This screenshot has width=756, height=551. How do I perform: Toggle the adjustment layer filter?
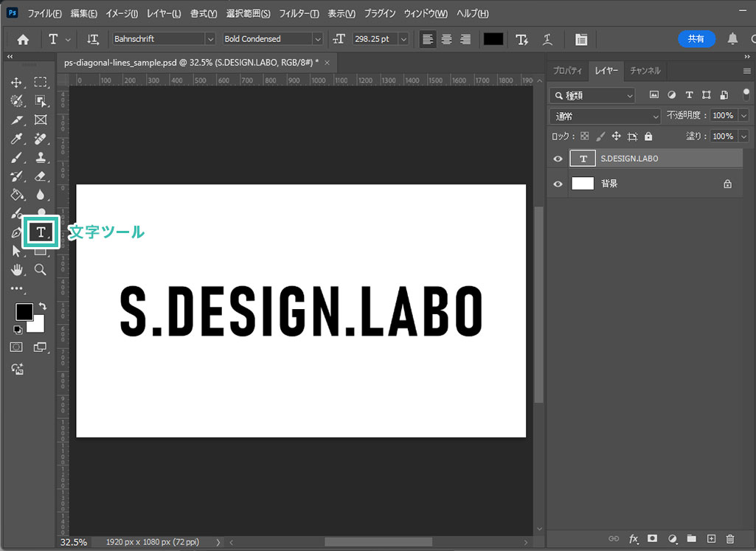[672, 95]
